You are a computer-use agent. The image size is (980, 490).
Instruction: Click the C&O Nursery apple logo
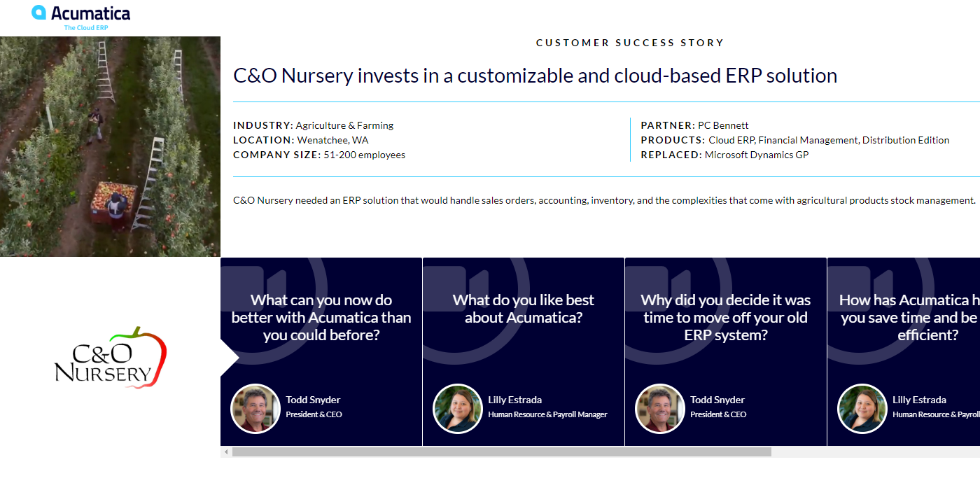coord(111,358)
